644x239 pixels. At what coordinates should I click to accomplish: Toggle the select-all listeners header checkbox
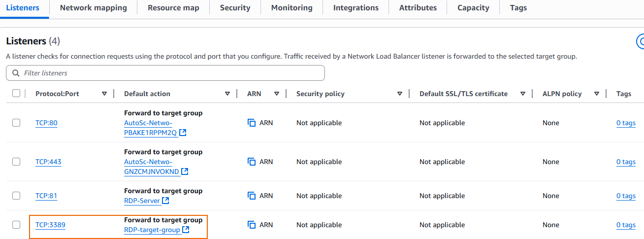pos(16,93)
